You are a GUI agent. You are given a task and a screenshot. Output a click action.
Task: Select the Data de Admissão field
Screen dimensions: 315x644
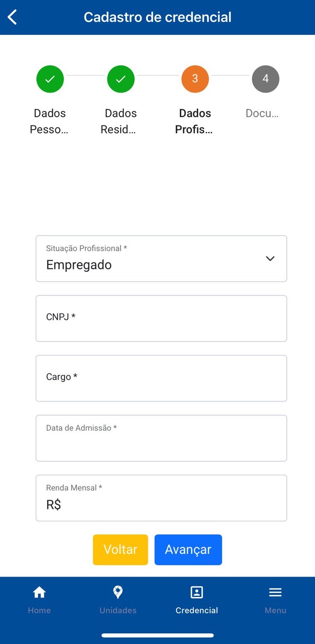pyautogui.click(x=161, y=438)
